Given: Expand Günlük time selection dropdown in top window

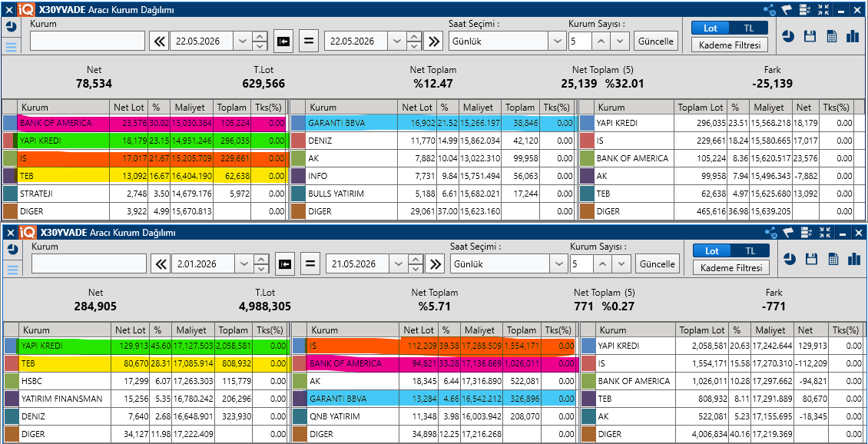Looking at the screenshot, I should coord(556,41).
